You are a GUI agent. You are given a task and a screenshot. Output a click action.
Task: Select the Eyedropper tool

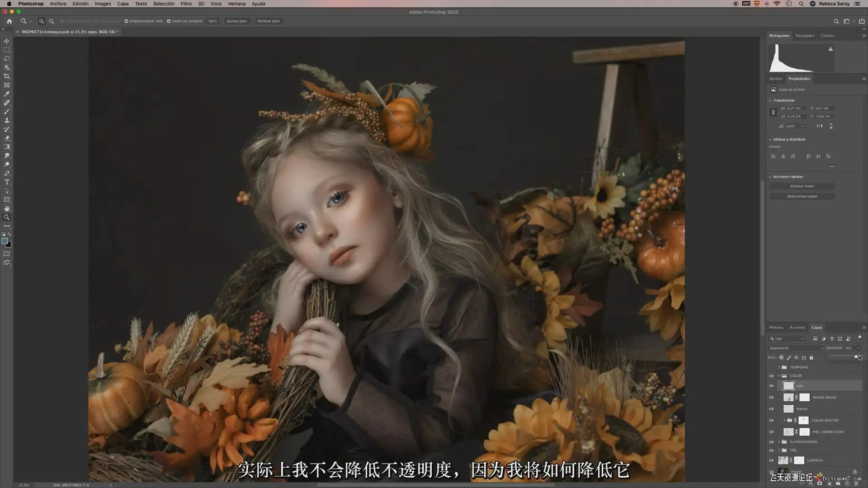point(7,94)
